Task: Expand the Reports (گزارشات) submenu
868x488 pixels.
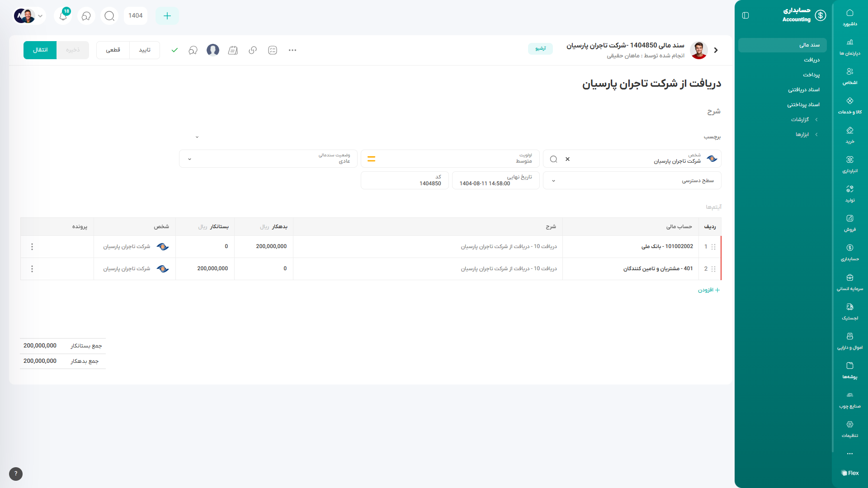Action: pos(804,120)
